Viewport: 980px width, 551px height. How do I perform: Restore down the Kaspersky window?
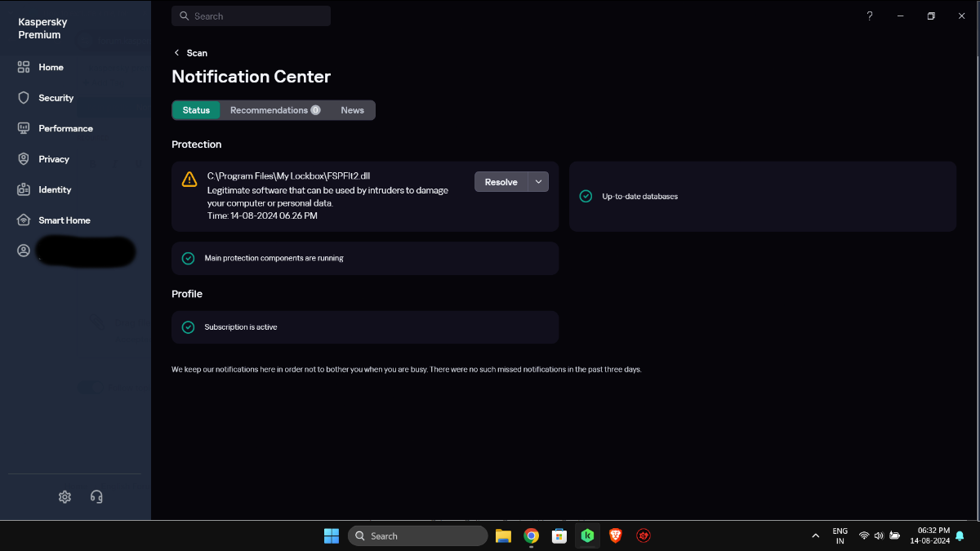(931, 16)
